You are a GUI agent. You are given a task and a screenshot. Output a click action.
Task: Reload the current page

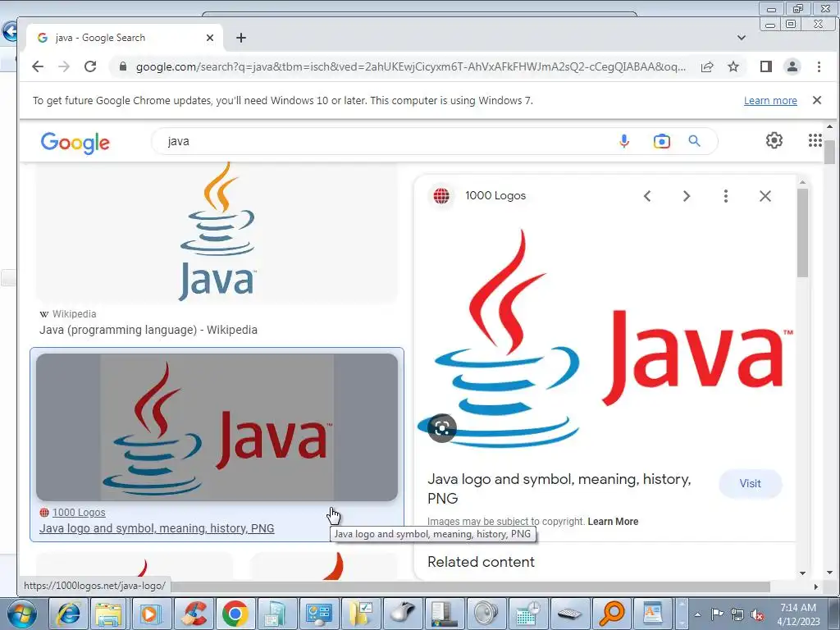click(x=90, y=66)
